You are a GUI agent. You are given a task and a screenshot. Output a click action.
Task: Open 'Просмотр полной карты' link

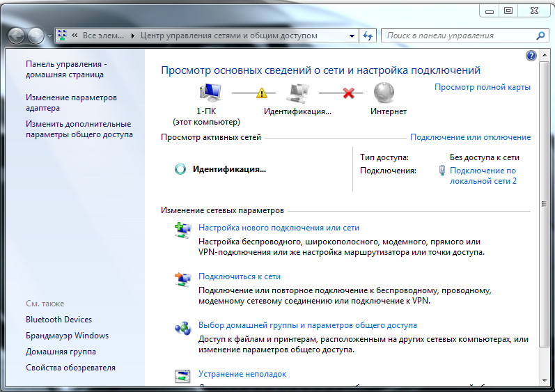click(482, 87)
